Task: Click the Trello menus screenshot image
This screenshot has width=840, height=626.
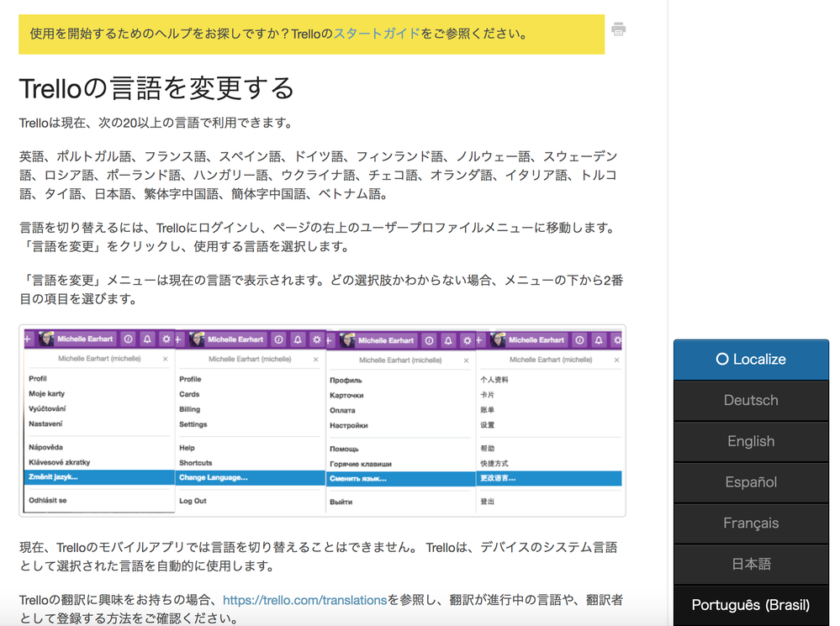Action: click(322, 420)
